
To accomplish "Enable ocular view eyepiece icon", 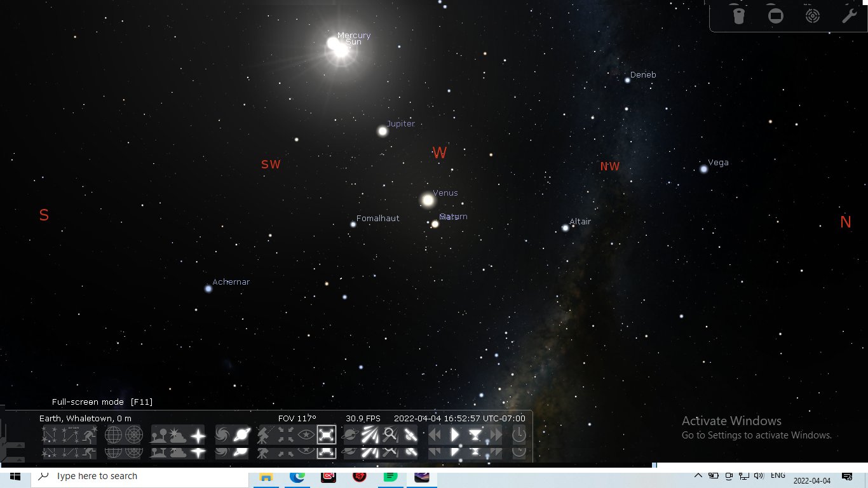I will tap(738, 16).
